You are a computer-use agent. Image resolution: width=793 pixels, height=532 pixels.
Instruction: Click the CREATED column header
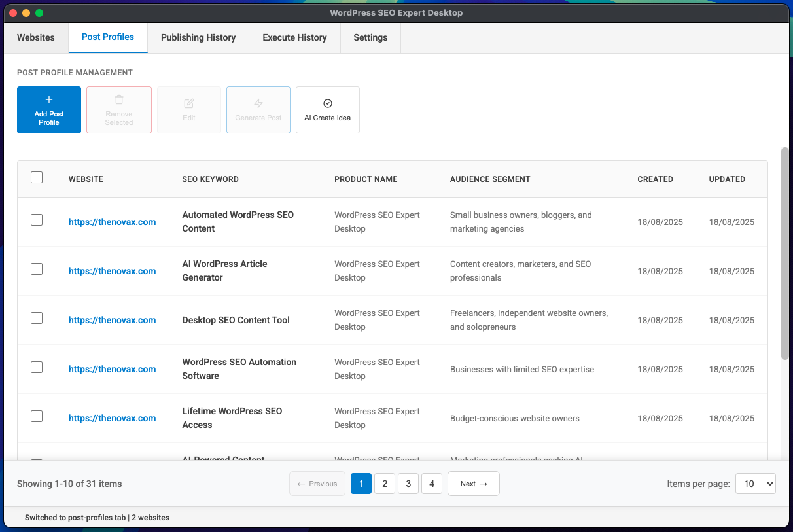[x=655, y=179]
